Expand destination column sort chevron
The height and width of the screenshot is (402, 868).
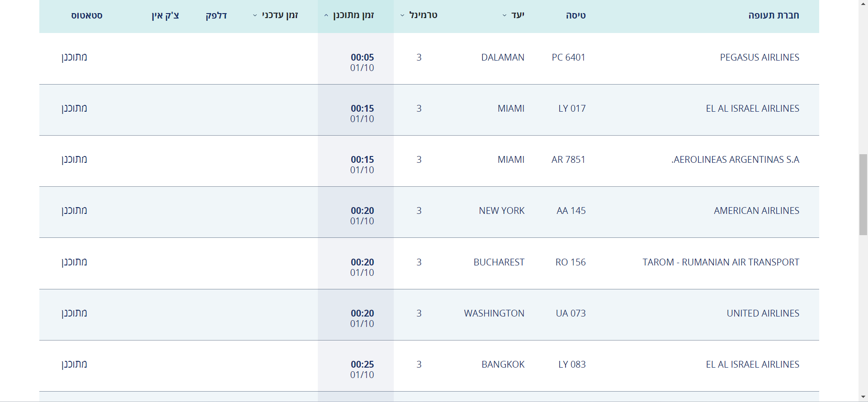(x=505, y=16)
